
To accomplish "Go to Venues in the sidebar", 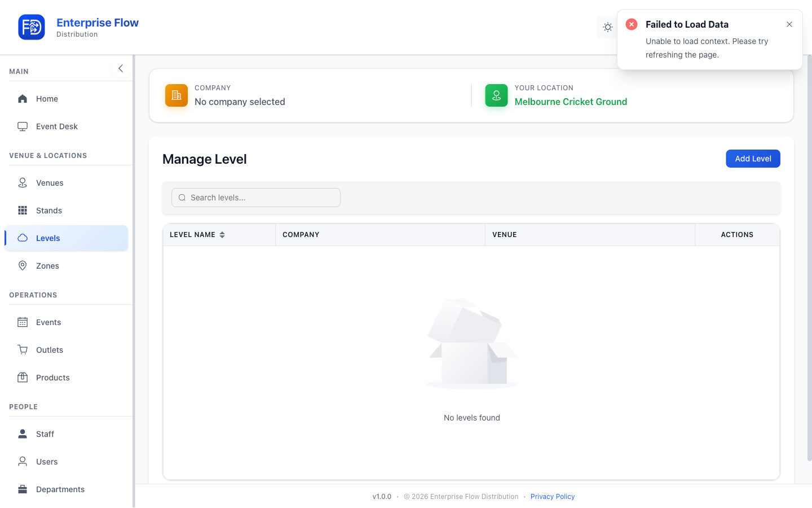I will (67, 183).
